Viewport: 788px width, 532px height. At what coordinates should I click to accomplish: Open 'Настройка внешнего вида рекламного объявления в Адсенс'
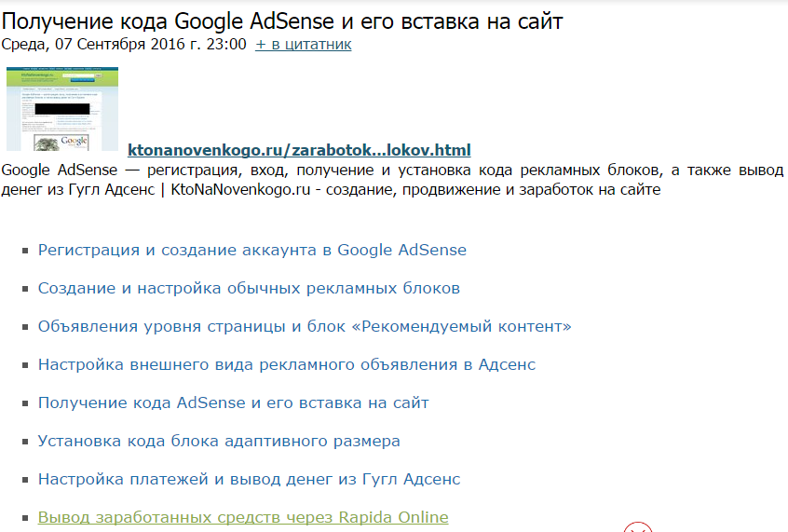(287, 364)
